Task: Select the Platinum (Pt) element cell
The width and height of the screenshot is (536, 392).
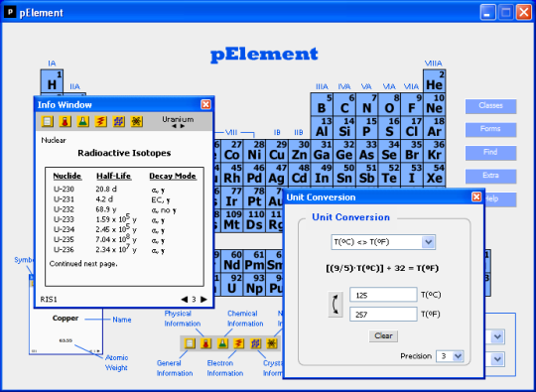Action: (x=254, y=197)
